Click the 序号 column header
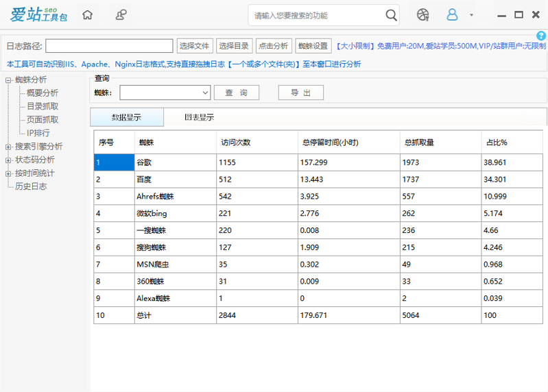 click(x=114, y=143)
